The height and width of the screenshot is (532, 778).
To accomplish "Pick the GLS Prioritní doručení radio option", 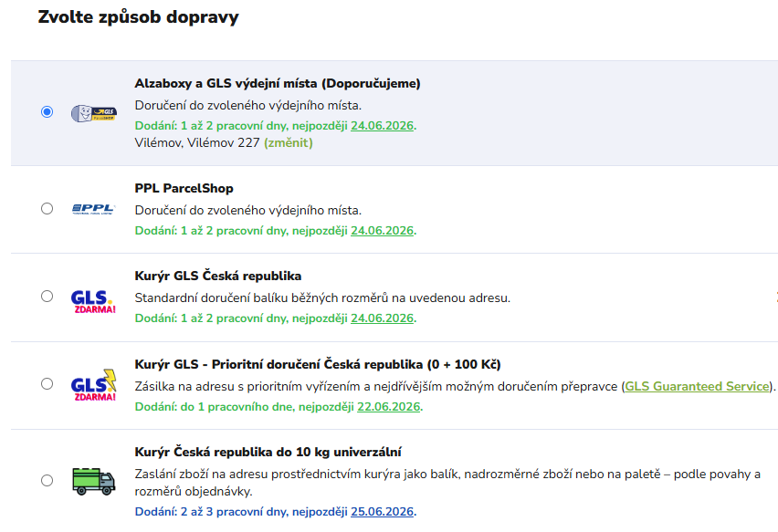I will pos(47,384).
